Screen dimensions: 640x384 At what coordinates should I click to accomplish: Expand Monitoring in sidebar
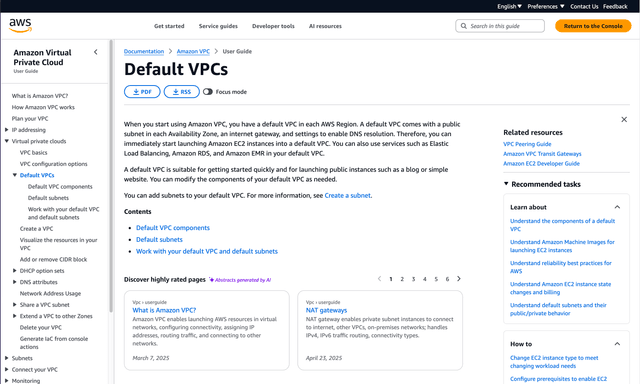click(7, 381)
